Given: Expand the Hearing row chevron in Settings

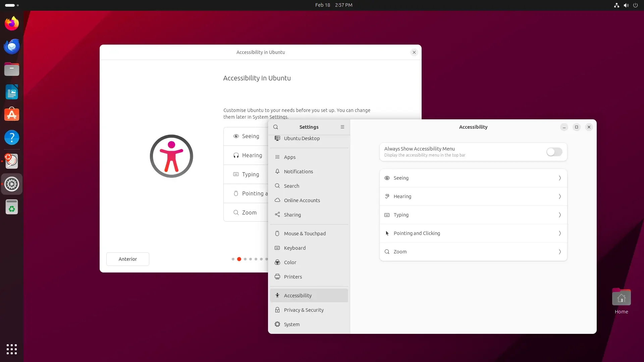Looking at the screenshot, I should tap(560, 196).
